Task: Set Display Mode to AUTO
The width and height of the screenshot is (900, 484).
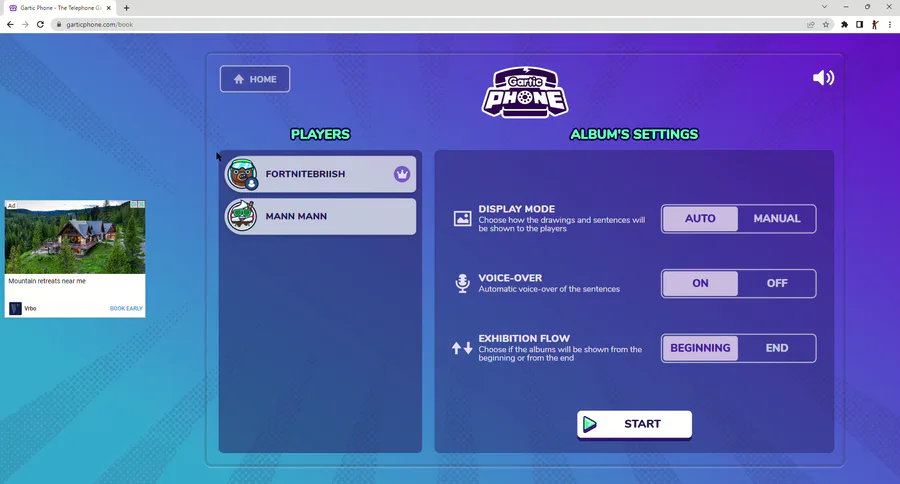Action: [x=700, y=219]
